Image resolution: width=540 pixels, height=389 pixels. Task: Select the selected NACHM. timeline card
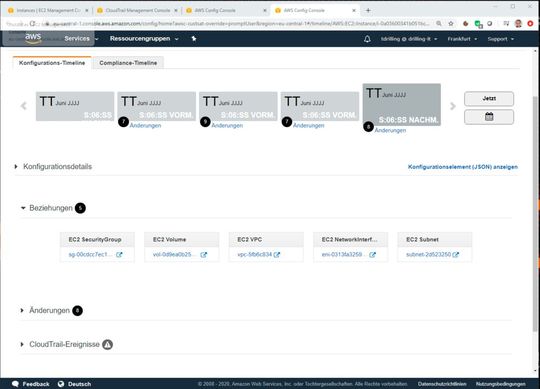pyautogui.click(x=402, y=105)
